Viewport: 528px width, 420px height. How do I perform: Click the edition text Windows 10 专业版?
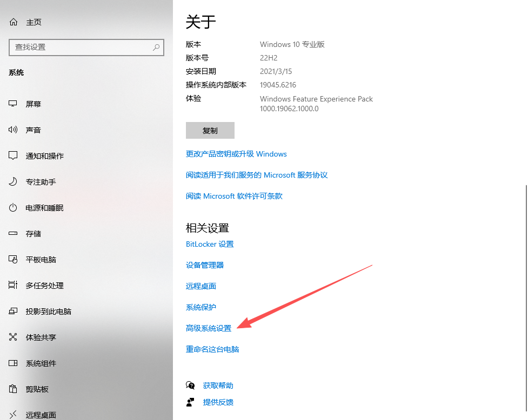coord(292,44)
